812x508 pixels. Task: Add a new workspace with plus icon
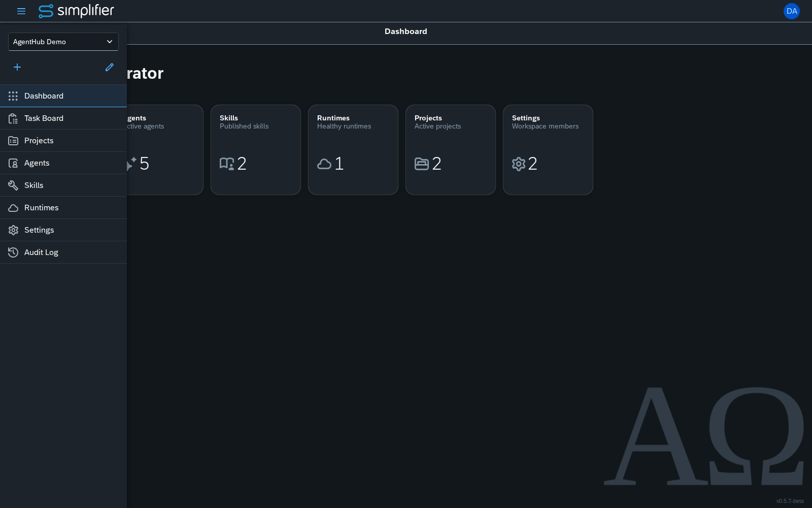point(17,67)
